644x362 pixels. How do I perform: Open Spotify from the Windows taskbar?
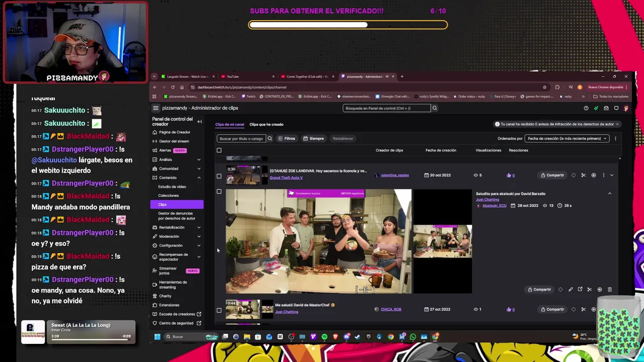coord(325,337)
